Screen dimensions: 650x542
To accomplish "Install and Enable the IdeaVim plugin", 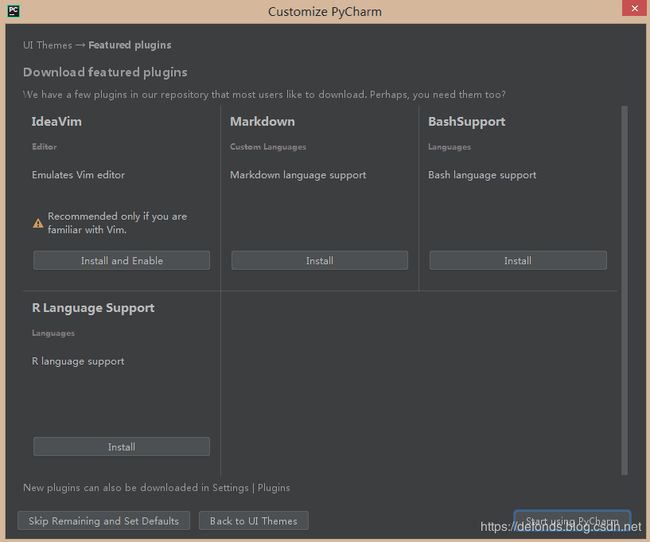I will click(121, 260).
